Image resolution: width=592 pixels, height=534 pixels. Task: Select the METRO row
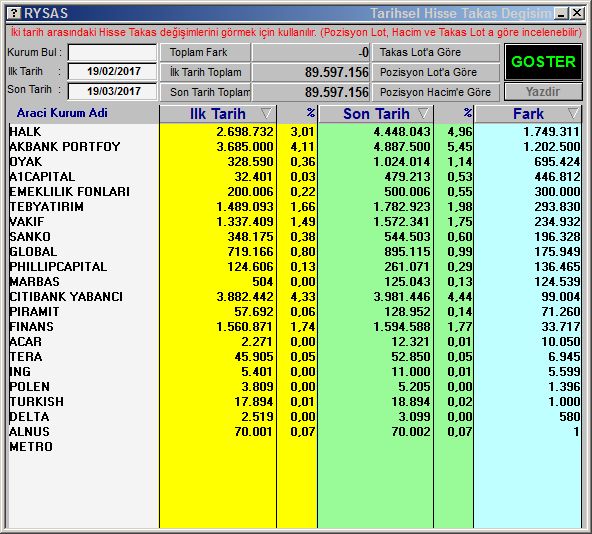click(x=294, y=447)
